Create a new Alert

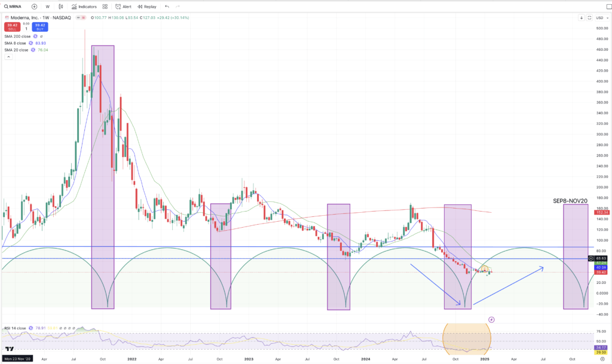click(123, 7)
